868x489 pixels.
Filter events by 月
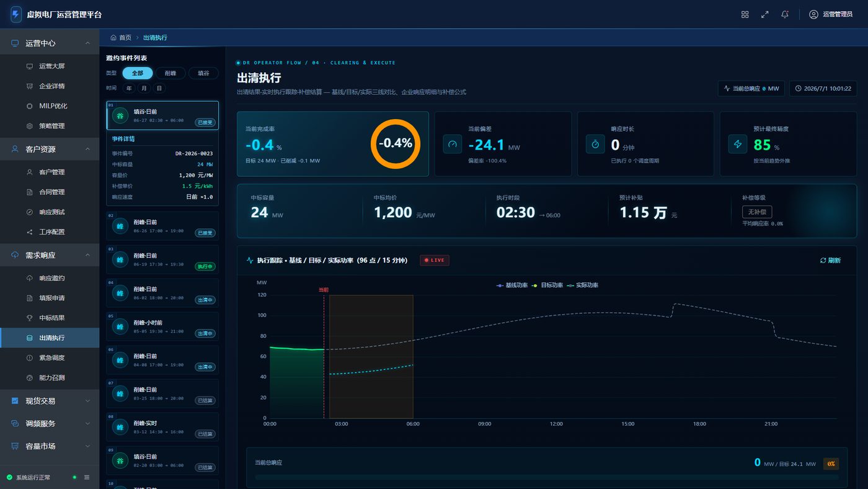point(144,88)
